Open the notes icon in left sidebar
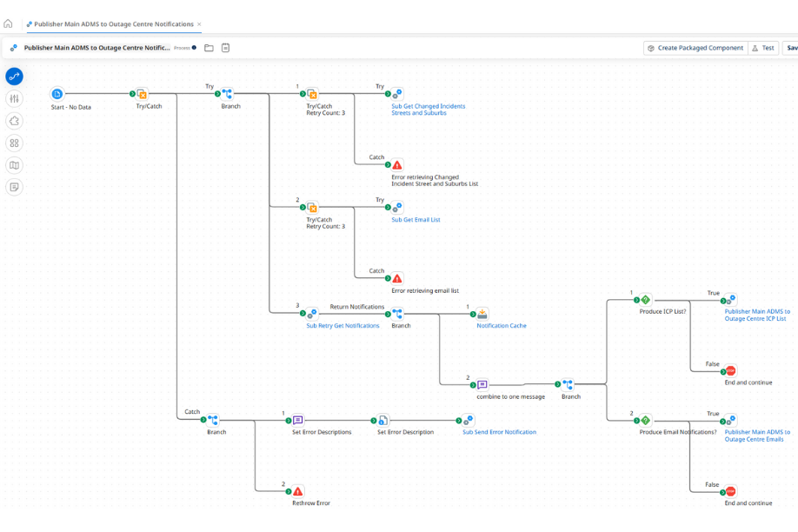Screen dimensions: 798x532 point(14,187)
